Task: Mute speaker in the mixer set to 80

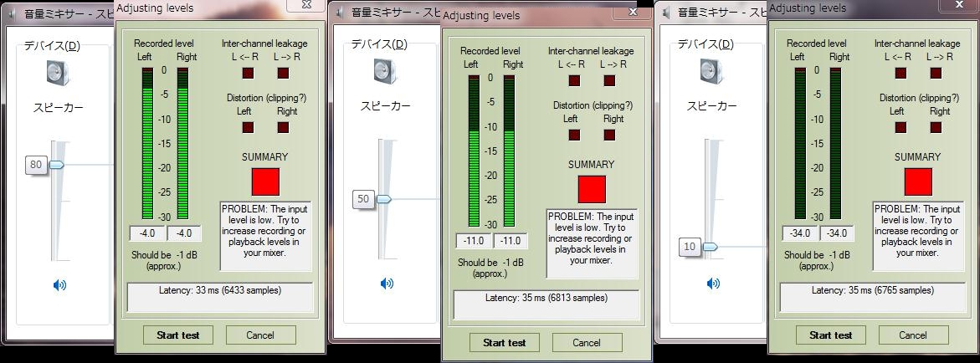Action: (59, 285)
